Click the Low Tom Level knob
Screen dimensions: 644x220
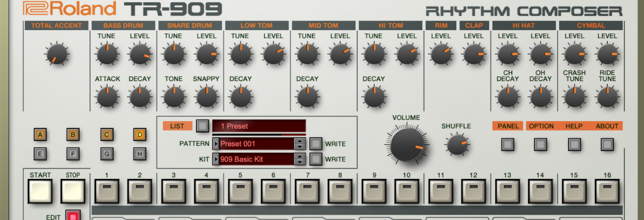pyautogui.click(x=273, y=54)
